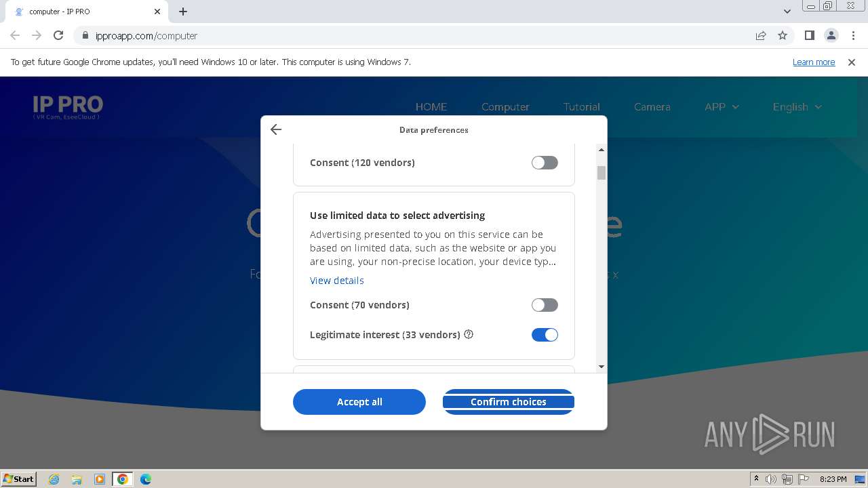Click the 'Data preferences' dialog title
Viewport: 868px width, 488px height.
[434, 130]
